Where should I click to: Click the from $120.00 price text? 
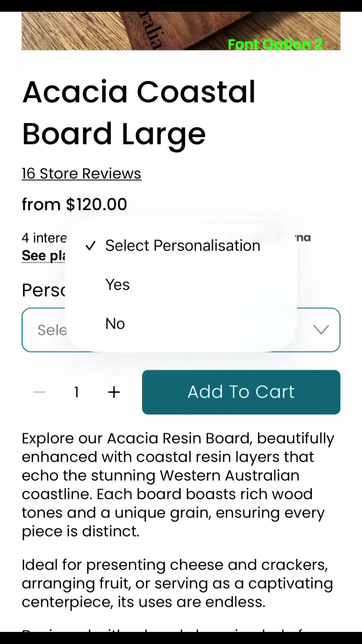click(x=74, y=204)
